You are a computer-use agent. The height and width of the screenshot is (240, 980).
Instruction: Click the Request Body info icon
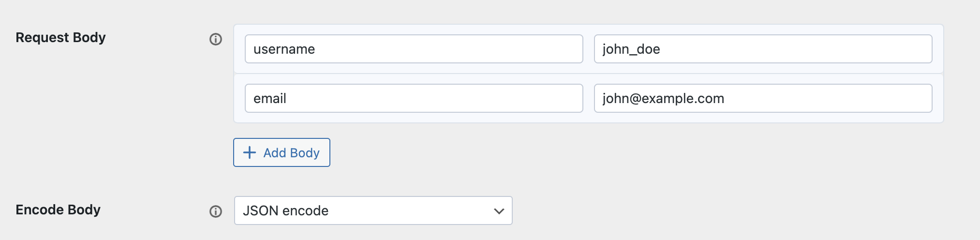coord(216,39)
